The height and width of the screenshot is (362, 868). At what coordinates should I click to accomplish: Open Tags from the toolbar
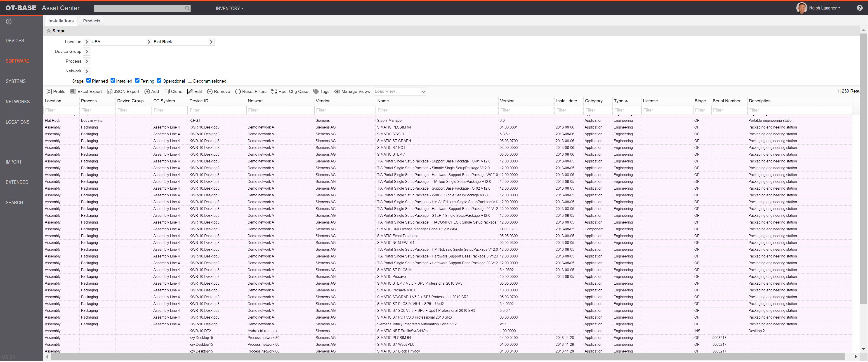[x=321, y=91]
